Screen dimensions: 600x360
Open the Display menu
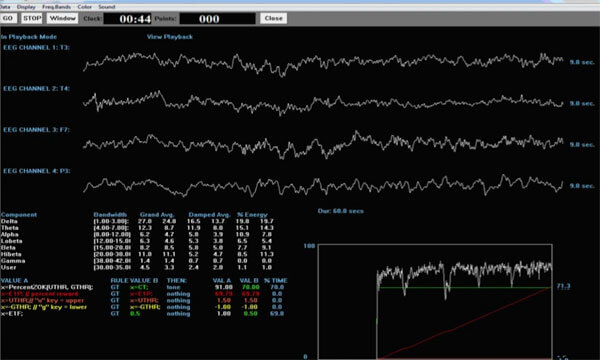point(26,7)
